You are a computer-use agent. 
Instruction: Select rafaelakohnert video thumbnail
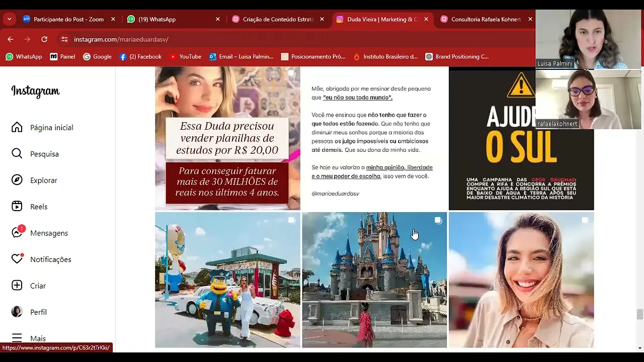pyautogui.click(x=589, y=99)
